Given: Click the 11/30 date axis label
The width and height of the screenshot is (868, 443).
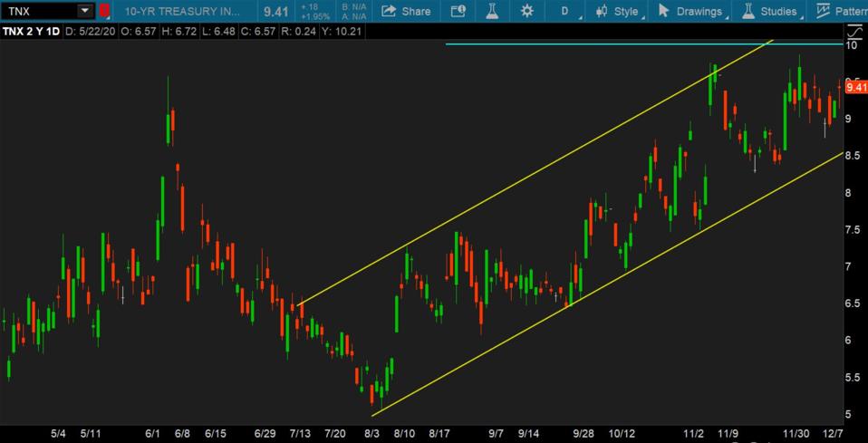Looking at the screenshot, I should tap(797, 434).
